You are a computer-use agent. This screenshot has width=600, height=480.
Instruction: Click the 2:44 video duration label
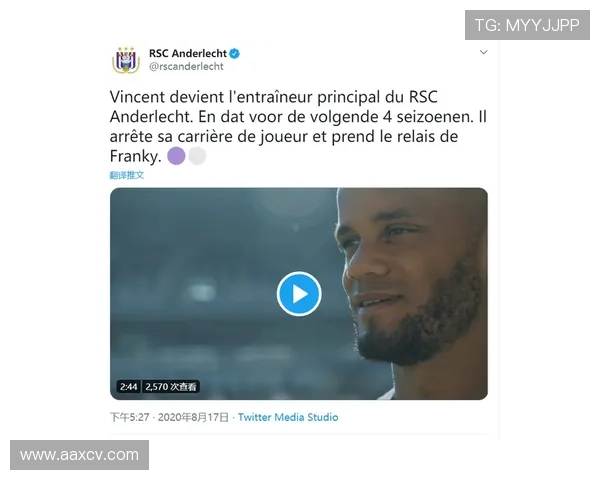[x=128, y=386]
